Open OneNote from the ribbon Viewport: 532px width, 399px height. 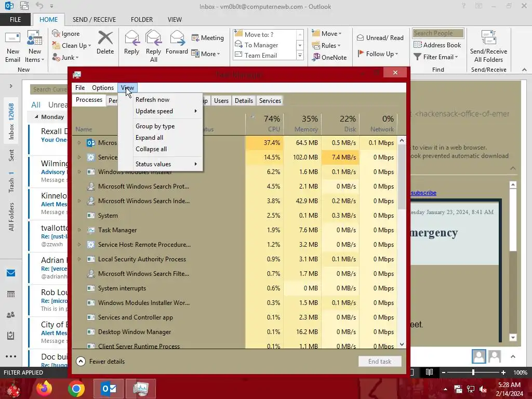(x=329, y=57)
